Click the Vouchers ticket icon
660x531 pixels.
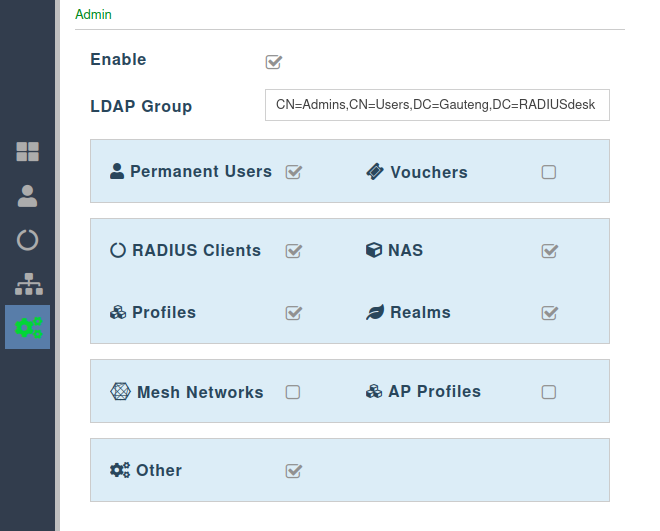point(375,172)
